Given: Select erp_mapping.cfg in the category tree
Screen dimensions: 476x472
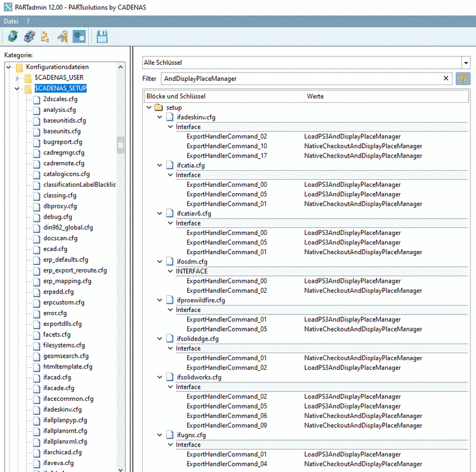Looking at the screenshot, I should 67,281.
